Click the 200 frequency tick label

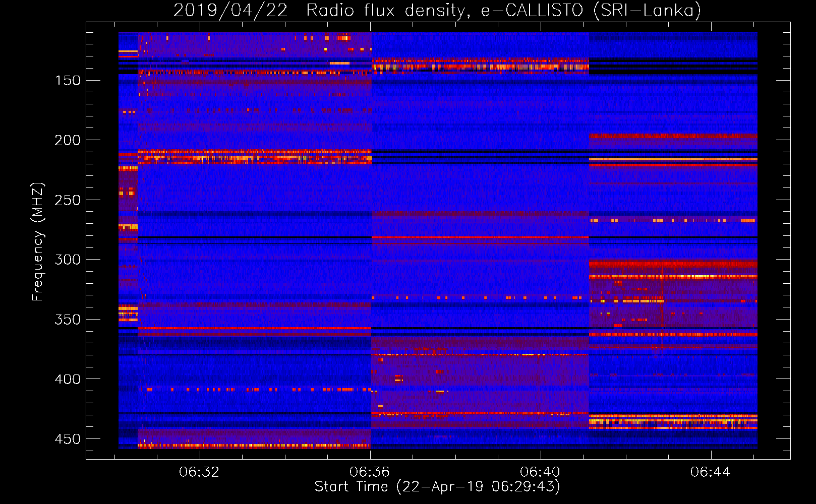[x=68, y=140]
